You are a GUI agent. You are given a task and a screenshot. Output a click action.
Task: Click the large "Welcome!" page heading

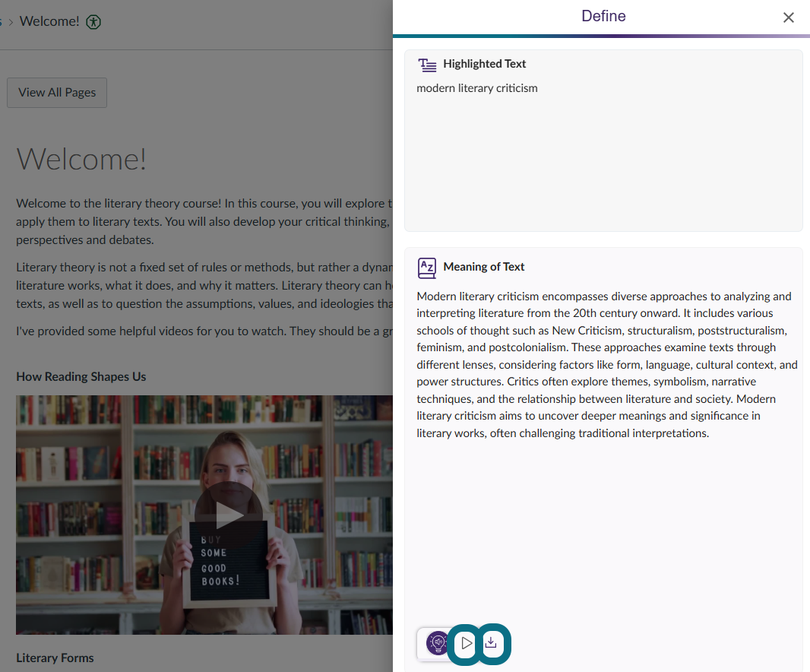[x=81, y=159]
